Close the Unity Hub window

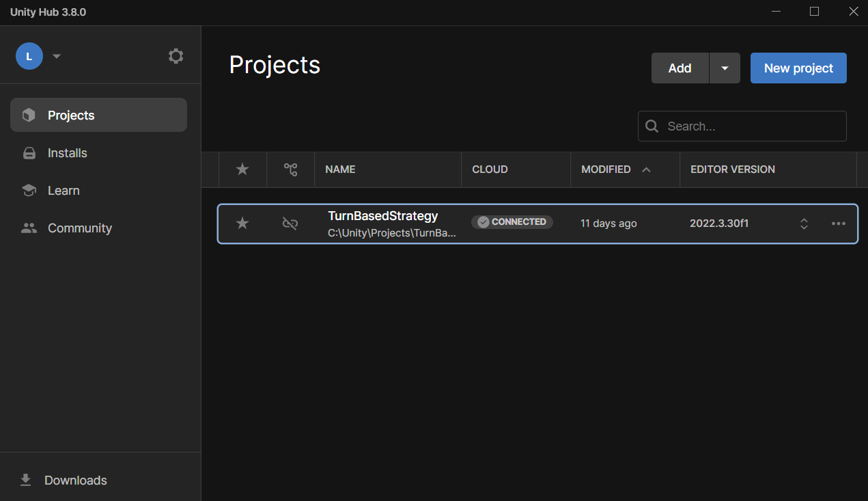853,12
